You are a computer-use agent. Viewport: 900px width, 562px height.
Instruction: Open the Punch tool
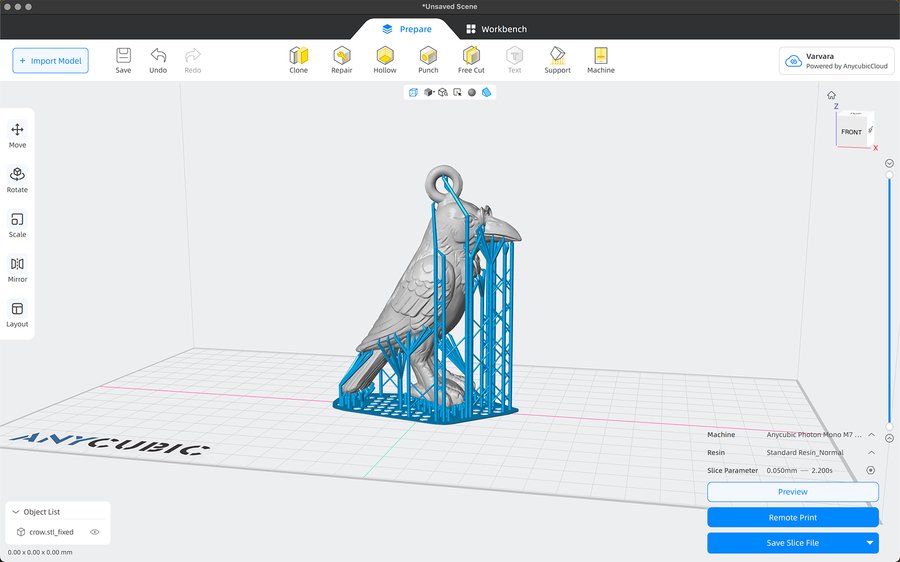click(428, 59)
